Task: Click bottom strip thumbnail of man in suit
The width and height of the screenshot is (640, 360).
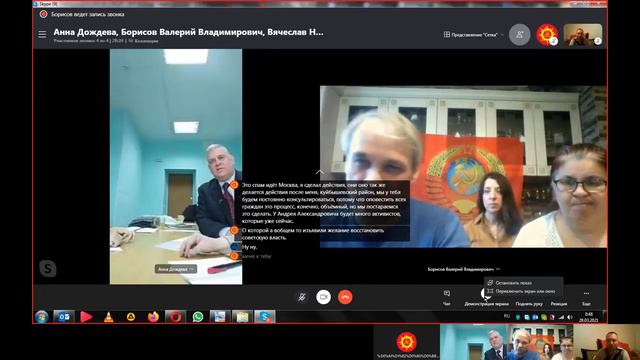Action: (x=473, y=342)
